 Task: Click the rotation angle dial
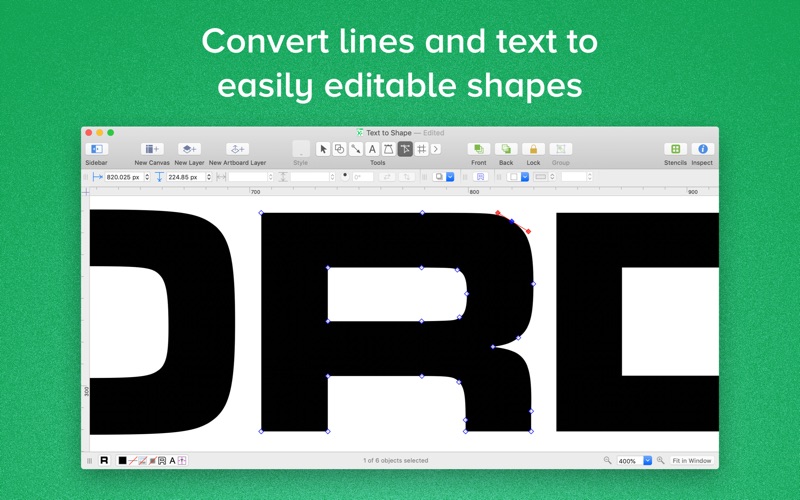point(345,177)
